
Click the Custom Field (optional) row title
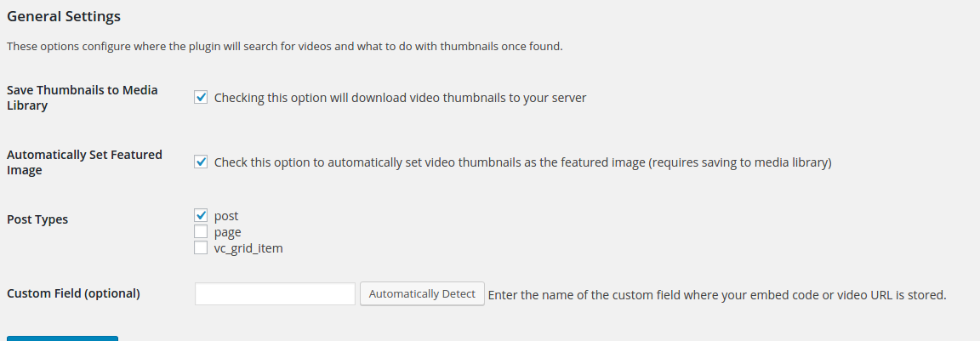pos(73,293)
